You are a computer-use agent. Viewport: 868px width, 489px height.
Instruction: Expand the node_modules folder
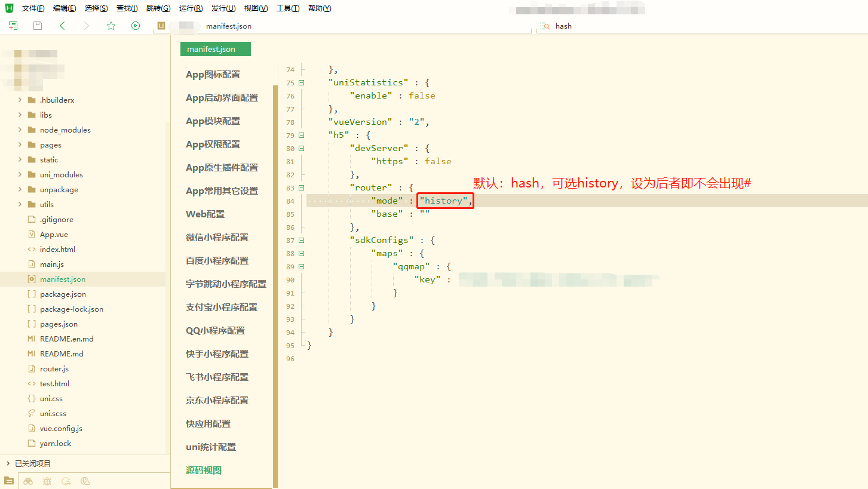point(20,130)
